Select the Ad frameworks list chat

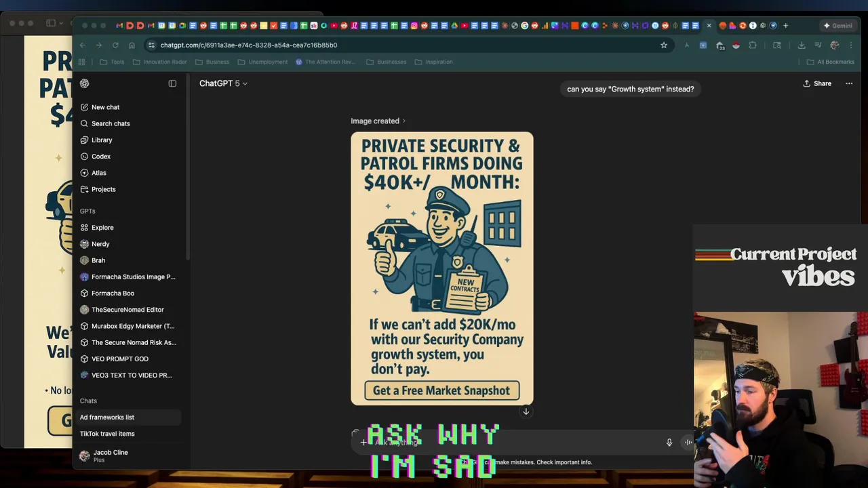click(129, 418)
